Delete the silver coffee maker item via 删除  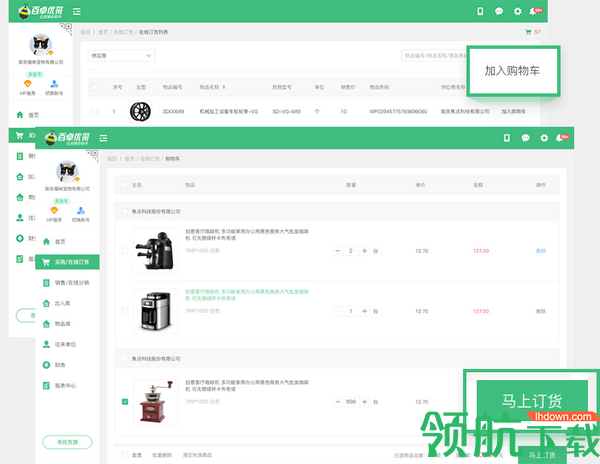click(541, 311)
